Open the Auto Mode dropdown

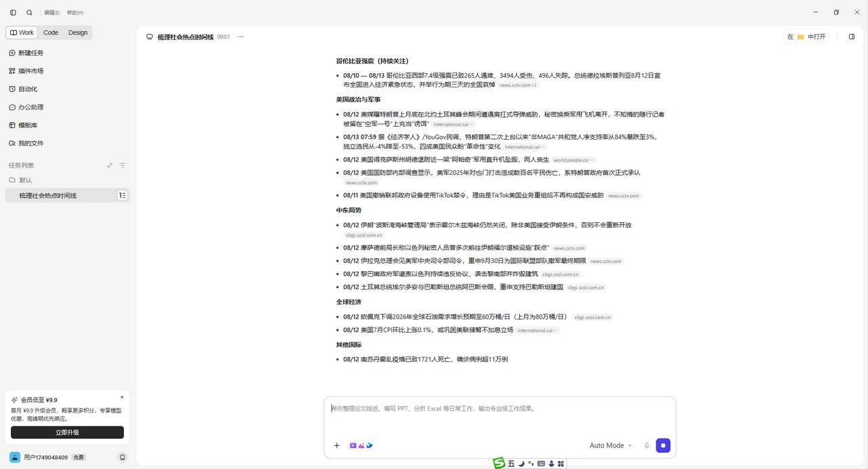(610, 445)
